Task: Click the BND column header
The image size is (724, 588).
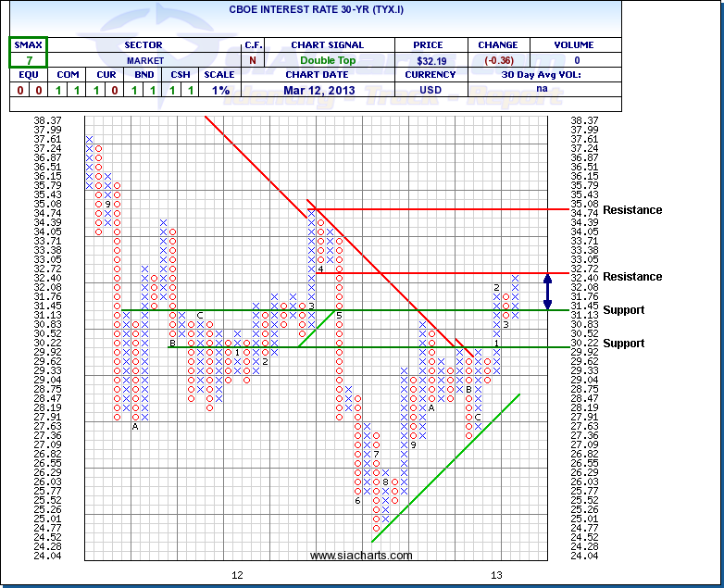Action: (143, 75)
